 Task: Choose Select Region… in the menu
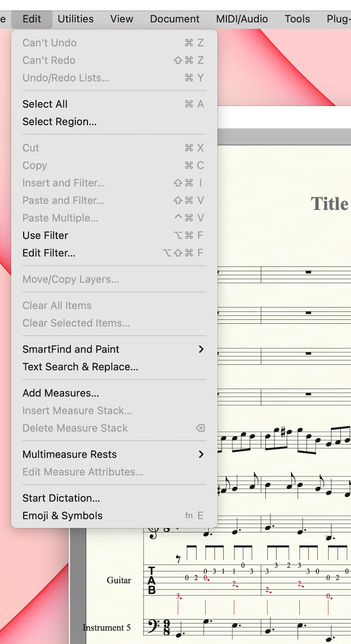60,122
